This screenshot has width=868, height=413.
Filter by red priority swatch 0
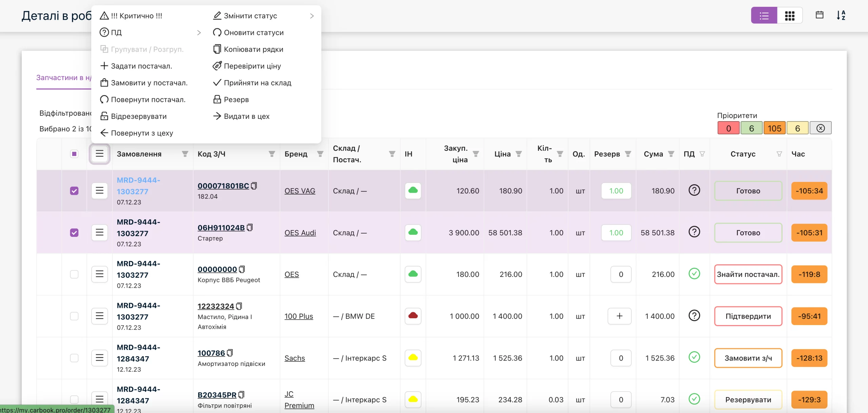tap(728, 128)
